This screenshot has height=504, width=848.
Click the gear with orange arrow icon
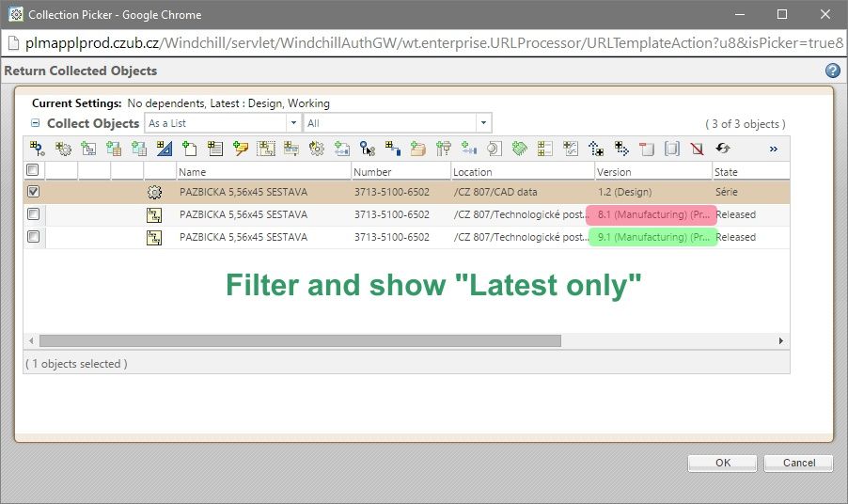[x=317, y=149]
